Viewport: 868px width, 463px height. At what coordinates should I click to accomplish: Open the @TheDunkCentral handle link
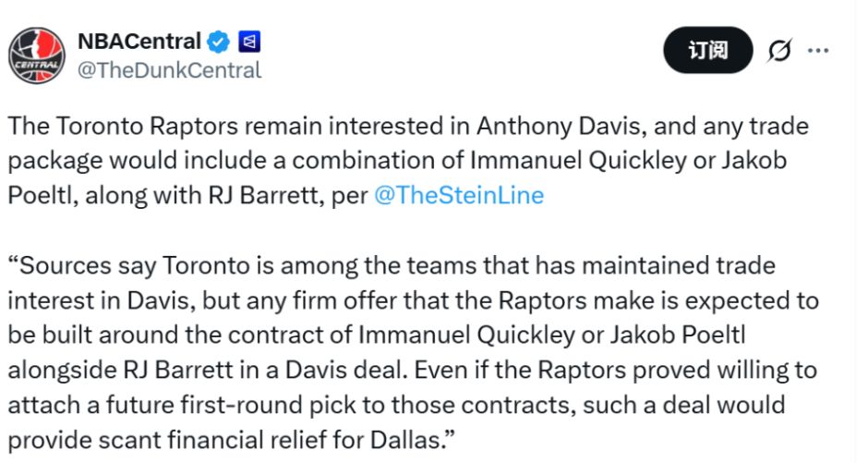[169, 69]
